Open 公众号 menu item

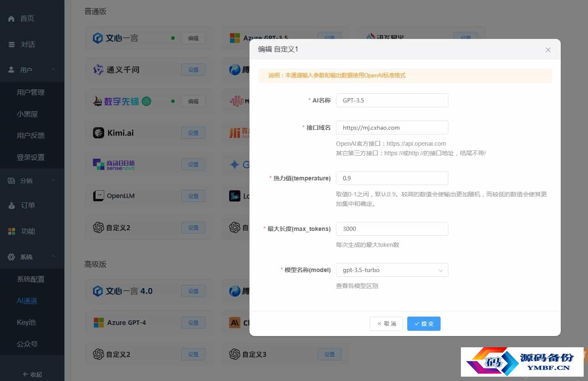(27, 344)
